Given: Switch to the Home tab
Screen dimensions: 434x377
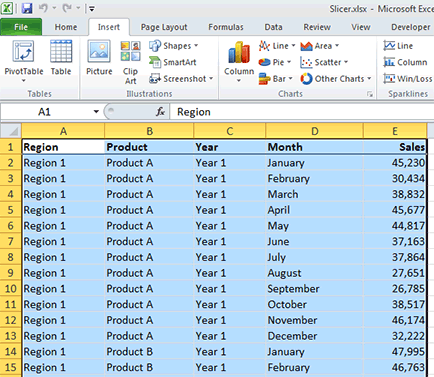Looking at the screenshot, I should (66, 27).
